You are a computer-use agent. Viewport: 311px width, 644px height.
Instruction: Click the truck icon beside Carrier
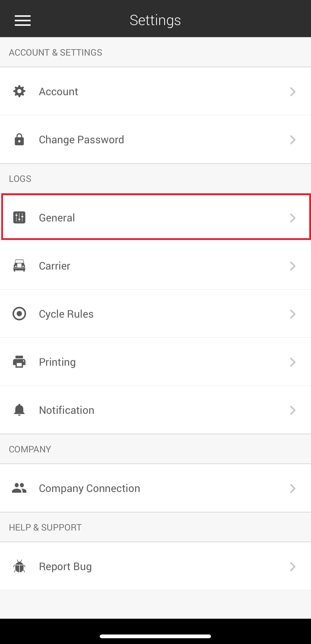click(19, 266)
